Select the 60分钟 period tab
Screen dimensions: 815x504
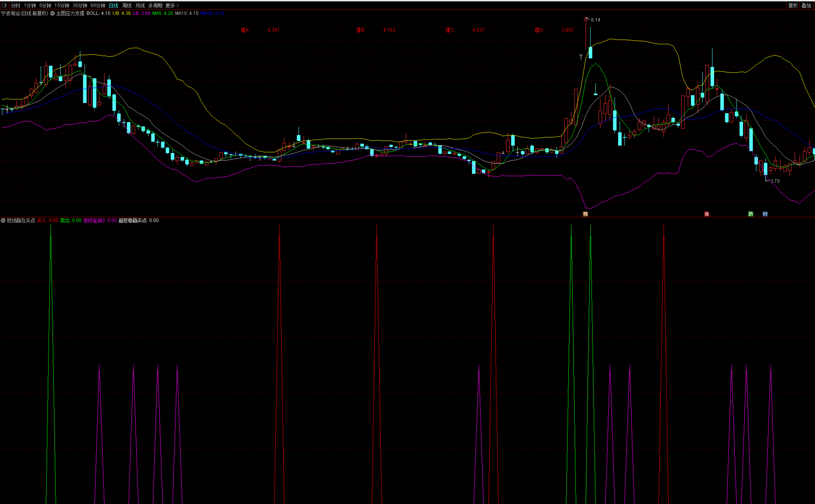point(98,6)
